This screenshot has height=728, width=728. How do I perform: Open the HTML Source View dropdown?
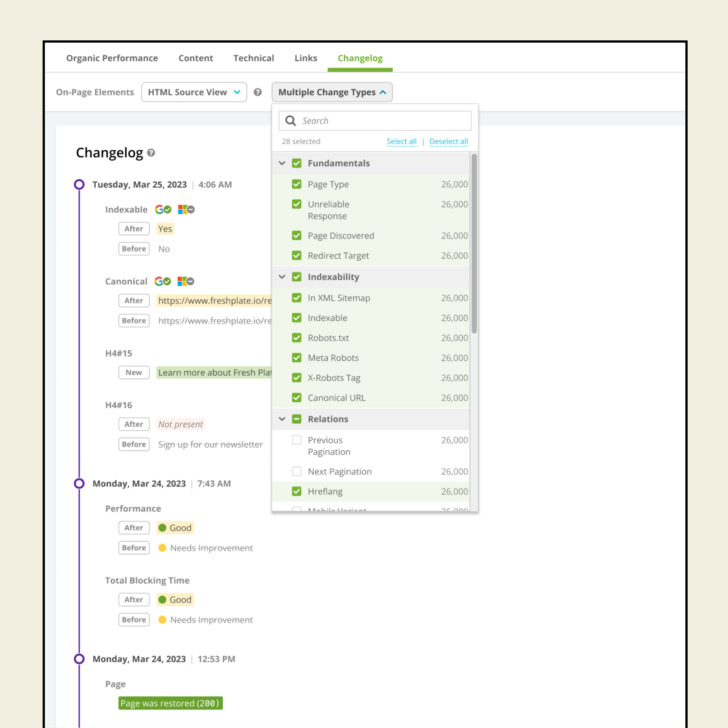tap(194, 92)
